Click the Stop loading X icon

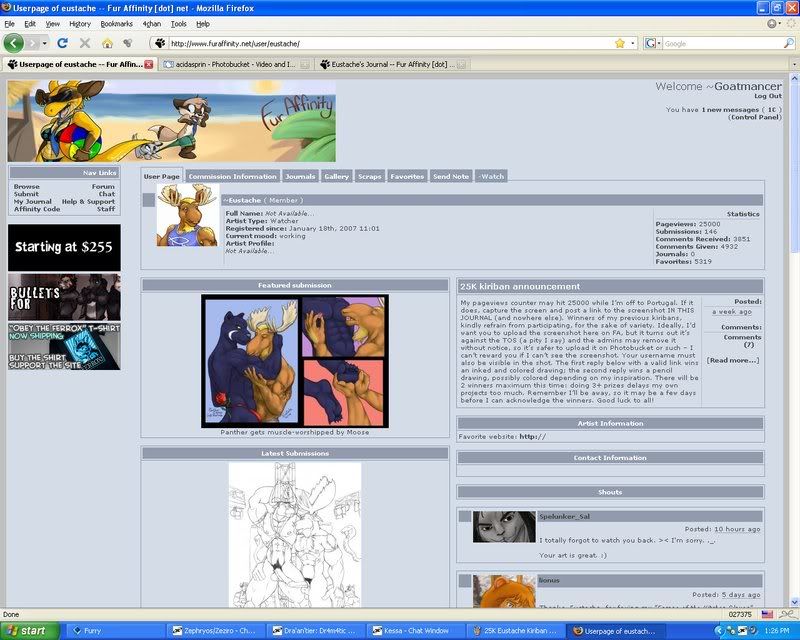coord(85,43)
